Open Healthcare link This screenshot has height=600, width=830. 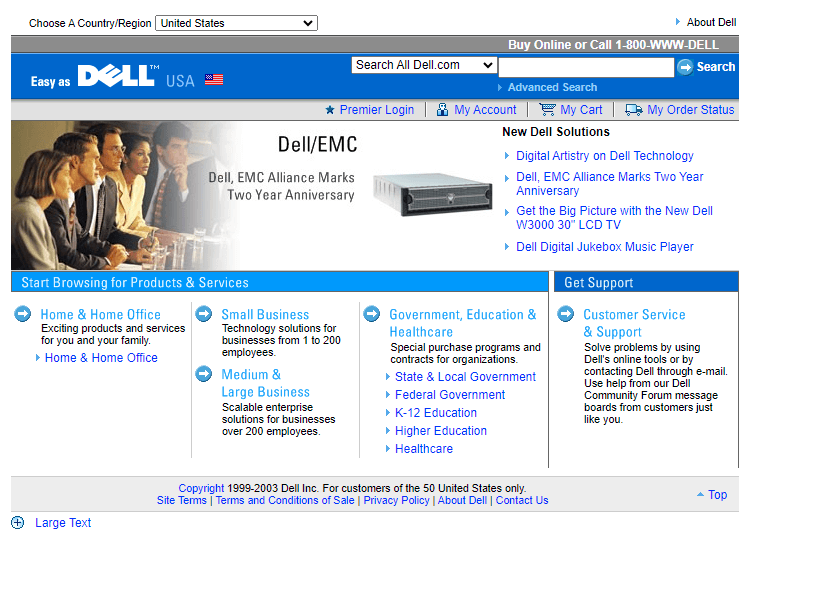coord(423,449)
